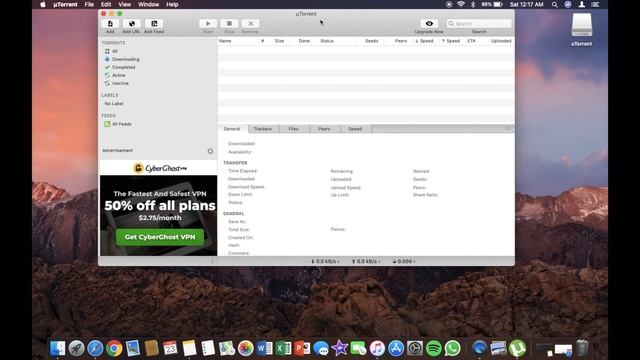Open Launchpad from the Dock
This screenshot has height=360, width=640.
pyautogui.click(x=76, y=348)
